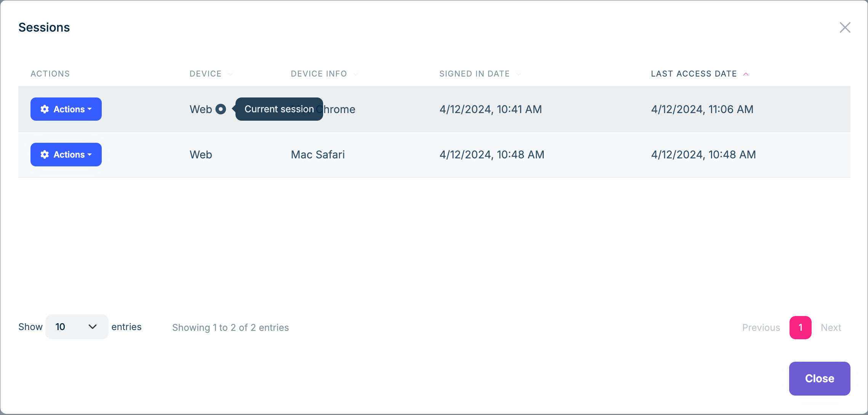The height and width of the screenshot is (415, 868).
Task: Click Previous pagination link
Action: click(761, 327)
